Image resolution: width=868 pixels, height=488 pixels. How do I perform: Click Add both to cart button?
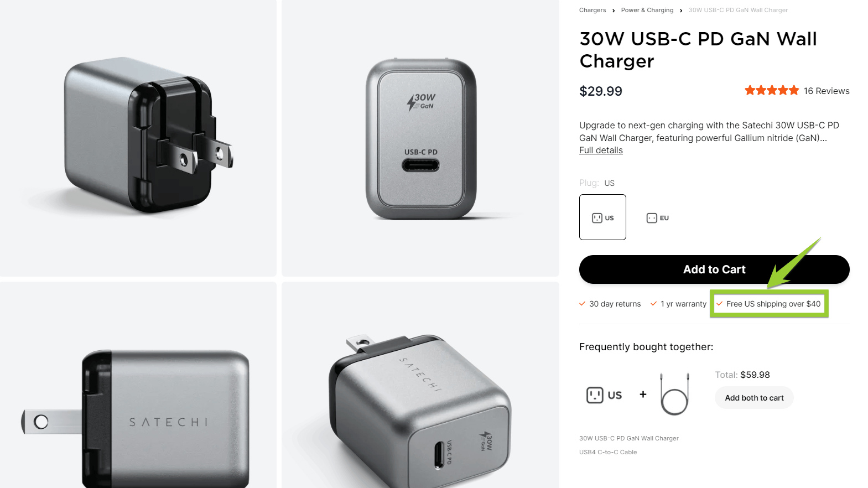coord(754,398)
